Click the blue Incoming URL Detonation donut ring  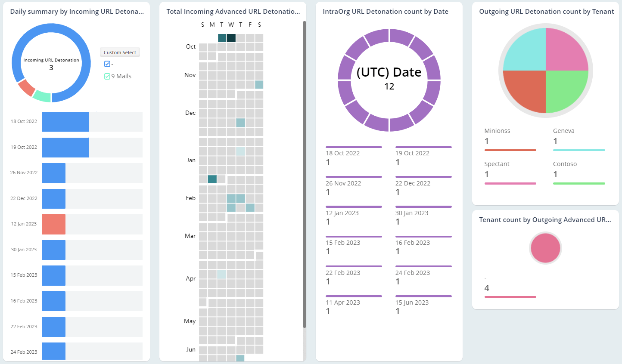51,30
